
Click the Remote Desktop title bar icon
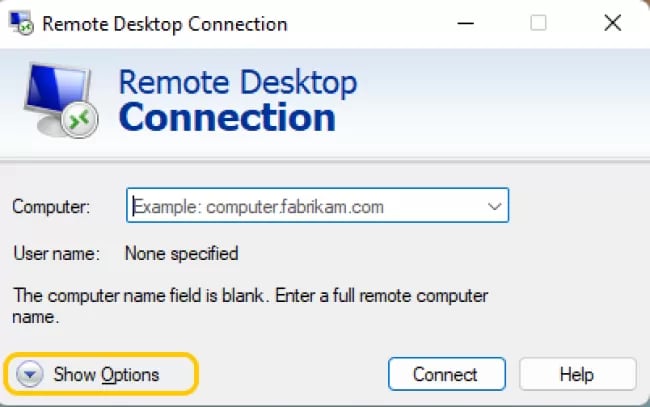pyautogui.click(x=22, y=23)
